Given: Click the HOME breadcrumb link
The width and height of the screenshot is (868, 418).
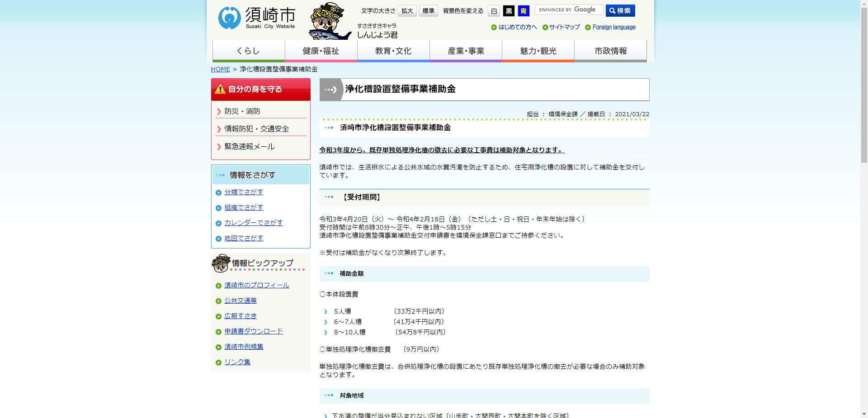Looking at the screenshot, I should click(220, 69).
